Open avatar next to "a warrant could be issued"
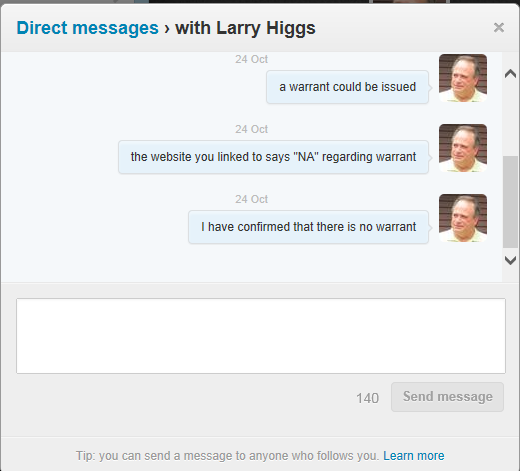 point(463,78)
